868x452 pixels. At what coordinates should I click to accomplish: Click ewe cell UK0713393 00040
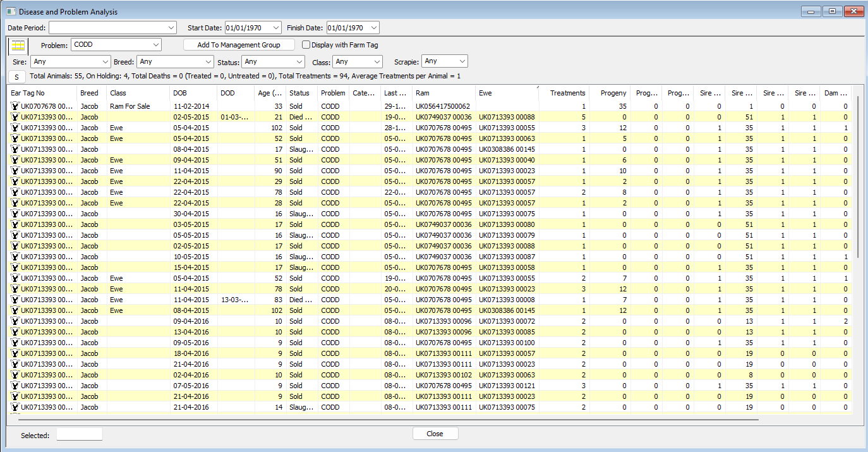pyautogui.click(x=507, y=160)
